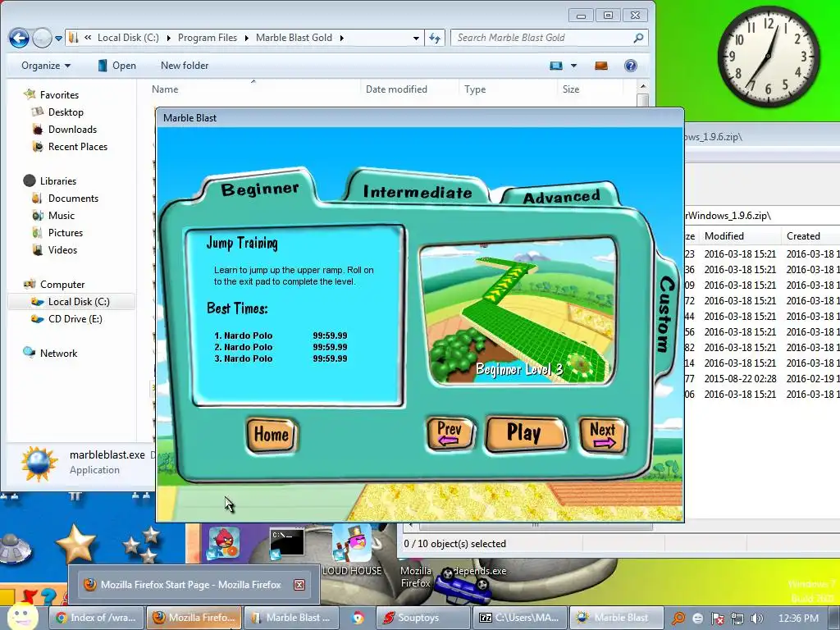
Task: Expand the address bar history dropdown
Action: click(x=416, y=38)
